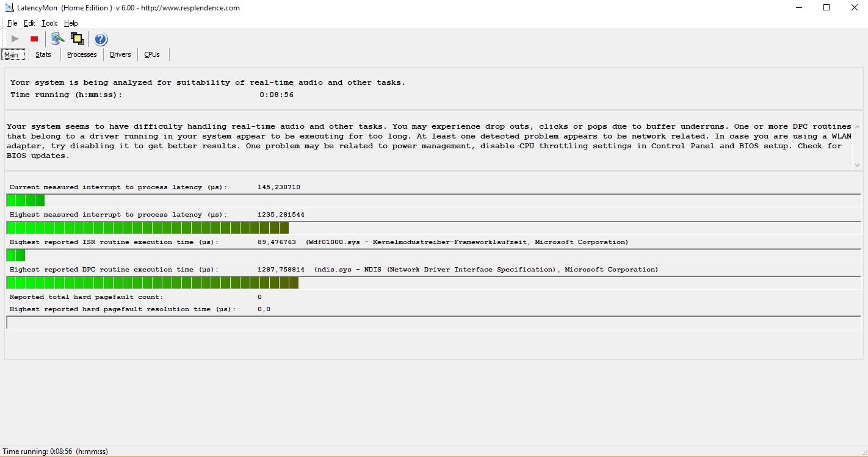
Task: Click 'Highest reported ISR routine execution time' label
Action: [114, 242]
